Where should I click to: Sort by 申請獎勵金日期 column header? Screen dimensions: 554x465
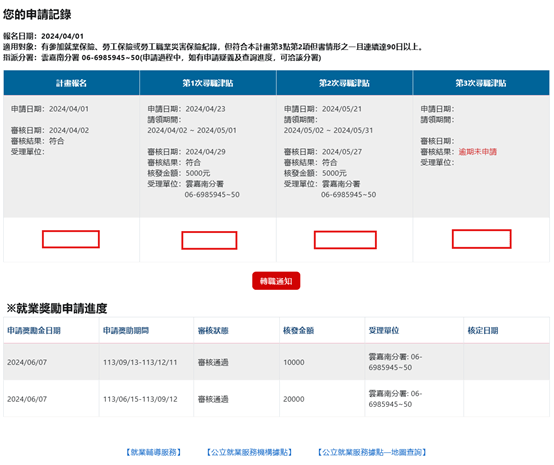coord(34,330)
